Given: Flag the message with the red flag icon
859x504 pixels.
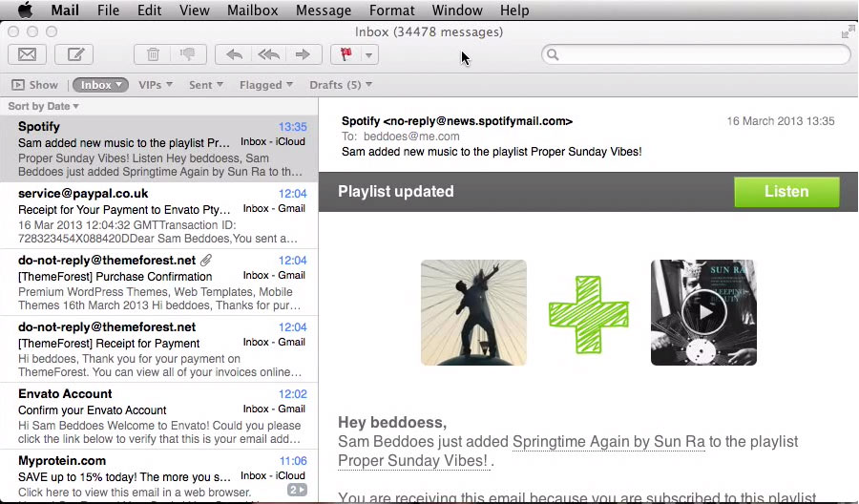Looking at the screenshot, I should pyautogui.click(x=346, y=54).
